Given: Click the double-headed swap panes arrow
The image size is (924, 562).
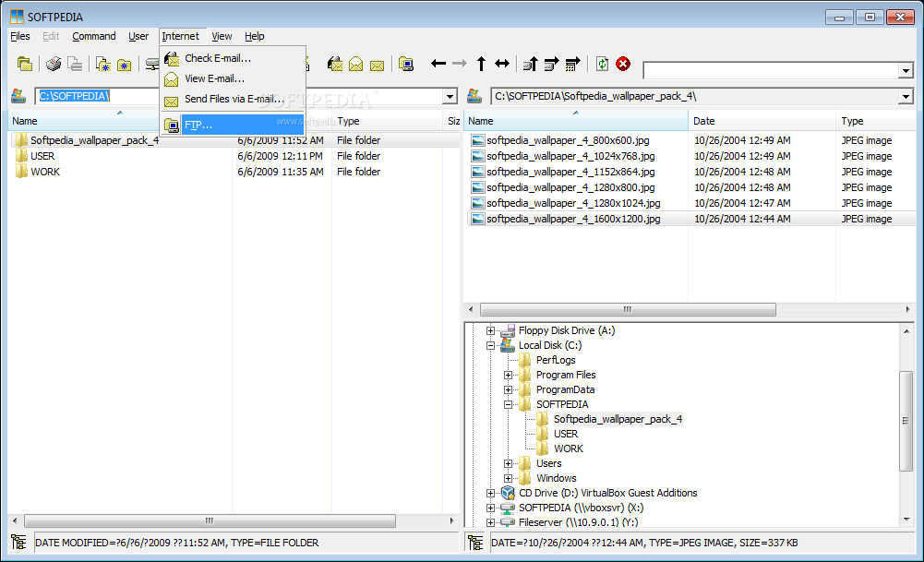Looking at the screenshot, I should click(x=502, y=63).
